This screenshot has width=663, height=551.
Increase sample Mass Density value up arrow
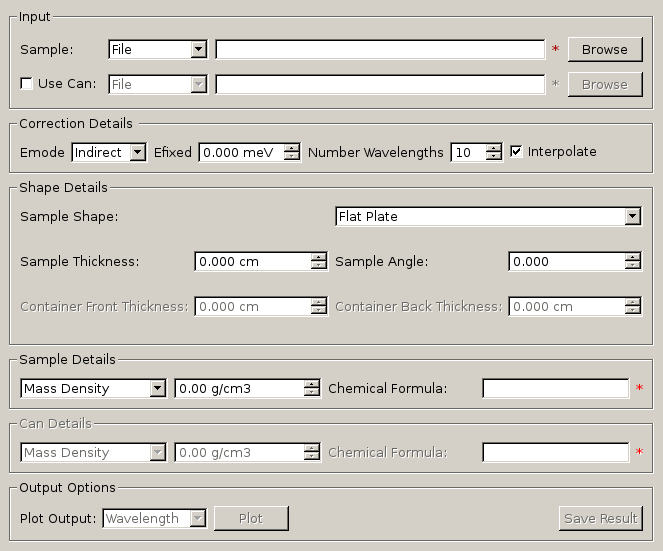312,384
